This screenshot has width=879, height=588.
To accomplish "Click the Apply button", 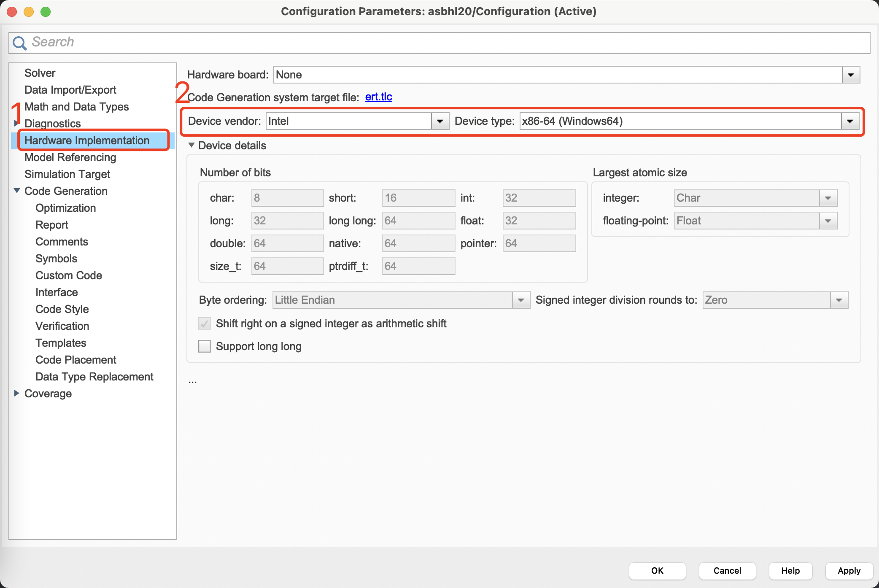I will click(x=849, y=571).
